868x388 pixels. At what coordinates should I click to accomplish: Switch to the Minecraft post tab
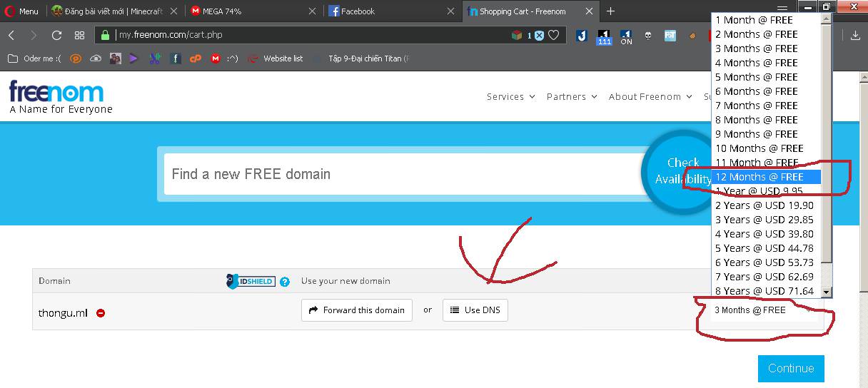(114, 11)
